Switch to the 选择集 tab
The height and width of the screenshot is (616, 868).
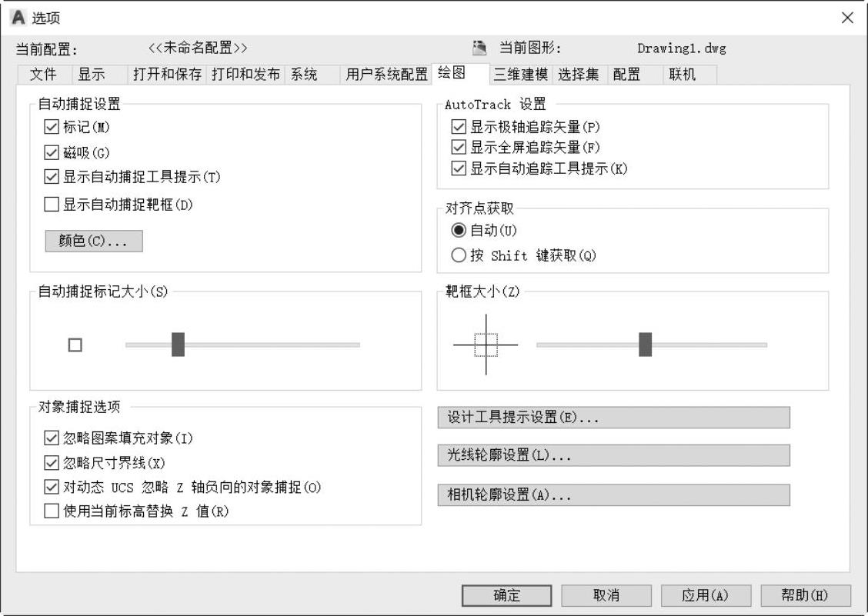(x=579, y=74)
